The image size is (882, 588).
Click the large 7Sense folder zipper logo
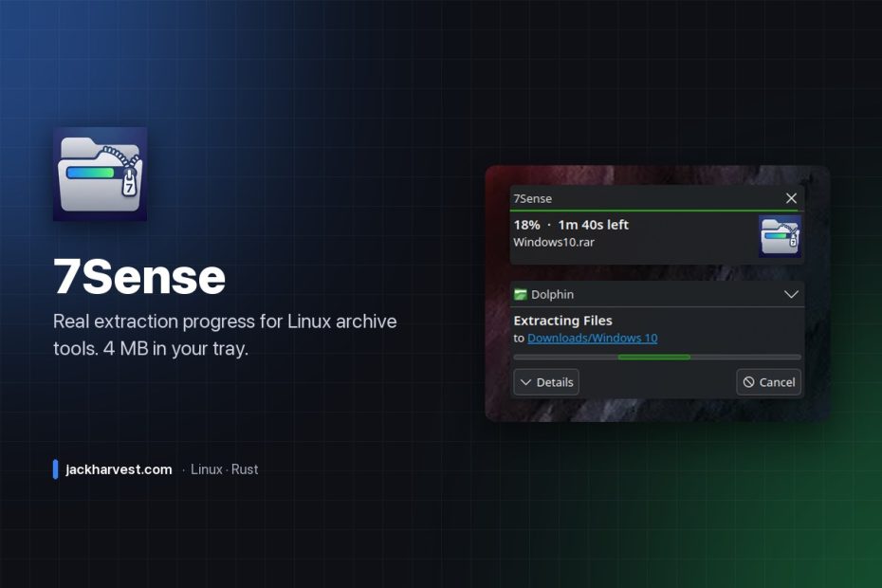coord(101,174)
